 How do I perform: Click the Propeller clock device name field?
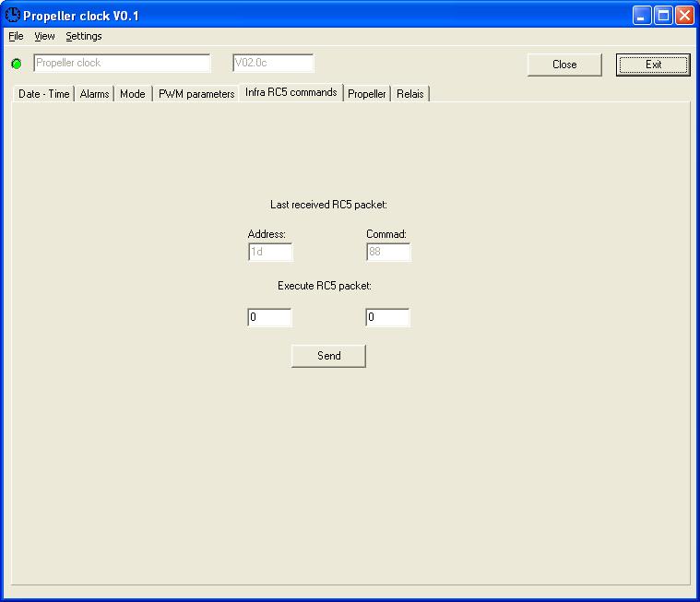point(122,63)
